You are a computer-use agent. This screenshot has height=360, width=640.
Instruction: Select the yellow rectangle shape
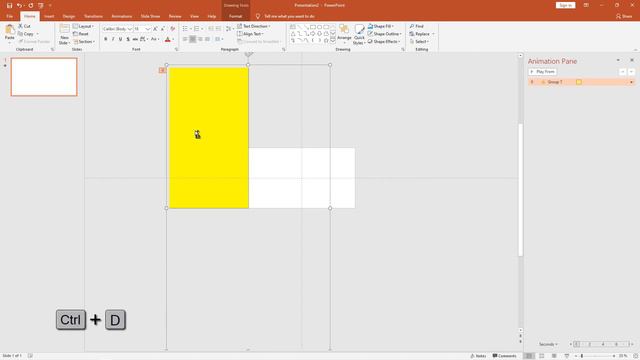coord(209,138)
